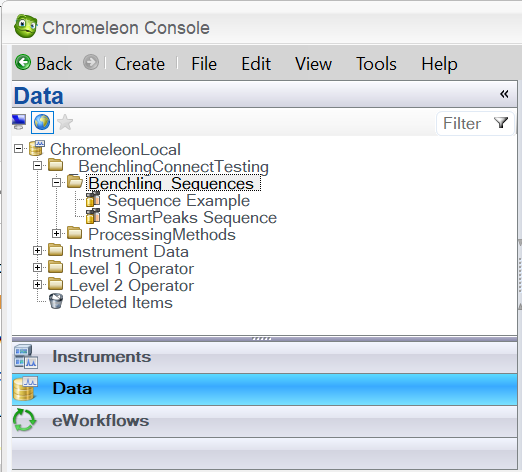
Task: Open the Create menu
Action: point(140,64)
